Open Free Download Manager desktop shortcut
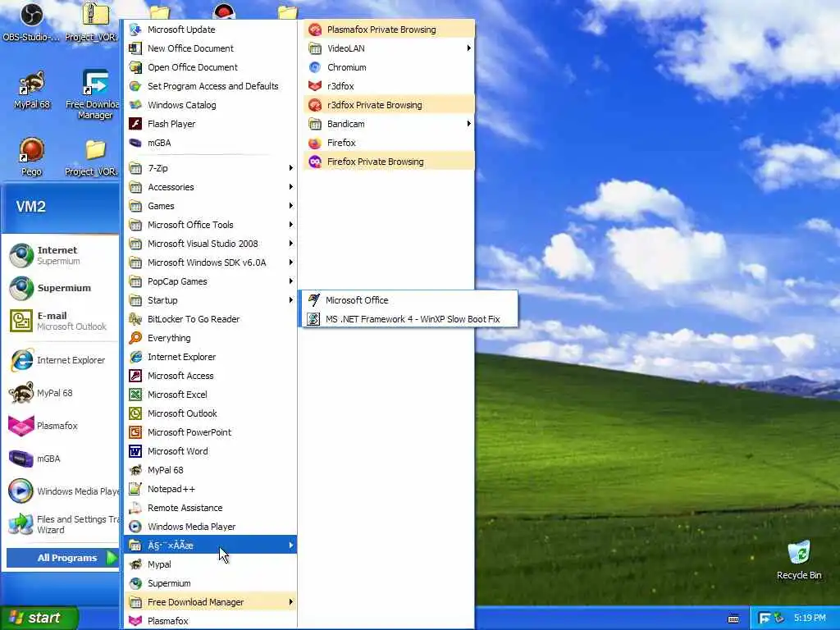Image resolution: width=840 pixels, height=630 pixels. [95, 95]
